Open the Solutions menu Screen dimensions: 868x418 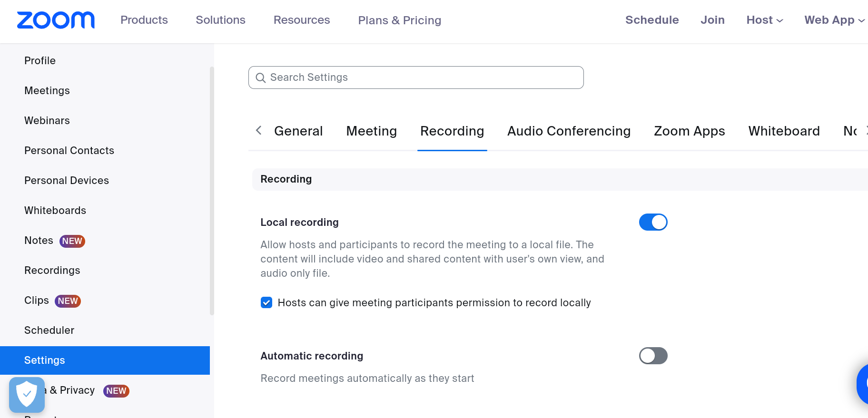220,20
